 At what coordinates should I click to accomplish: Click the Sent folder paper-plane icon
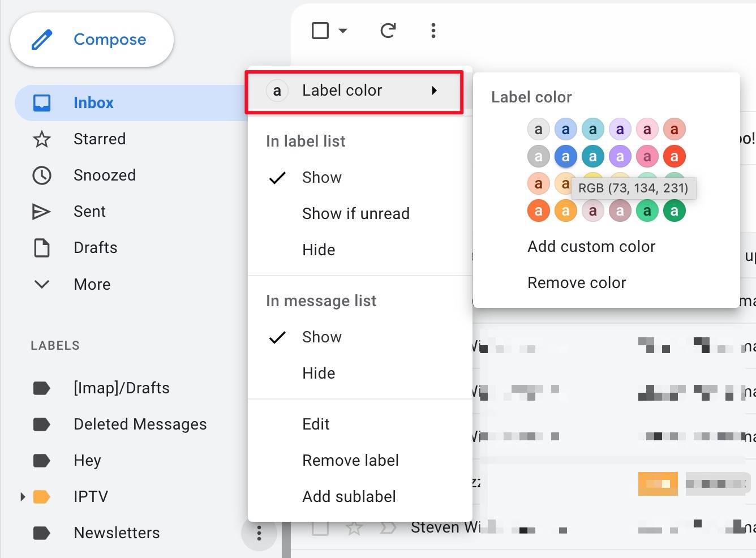coord(42,211)
